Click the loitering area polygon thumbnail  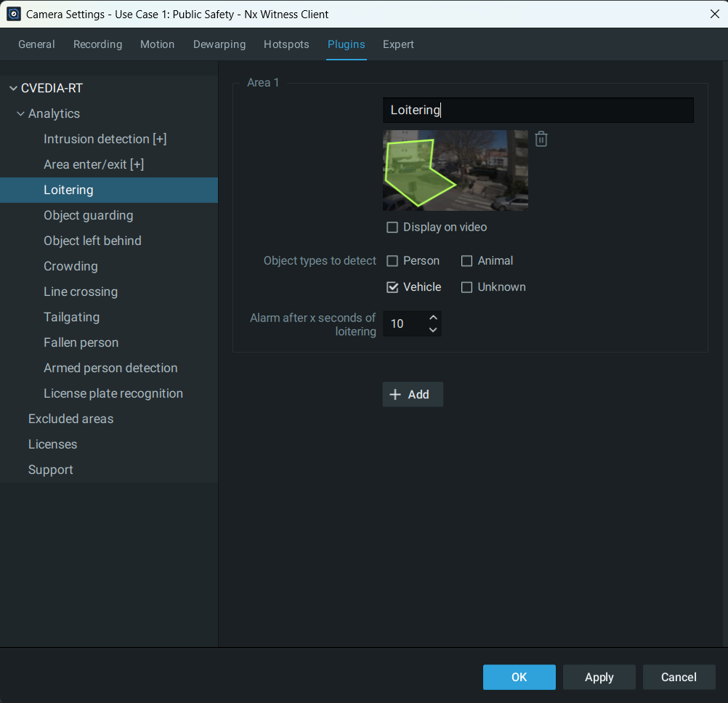tap(455, 170)
